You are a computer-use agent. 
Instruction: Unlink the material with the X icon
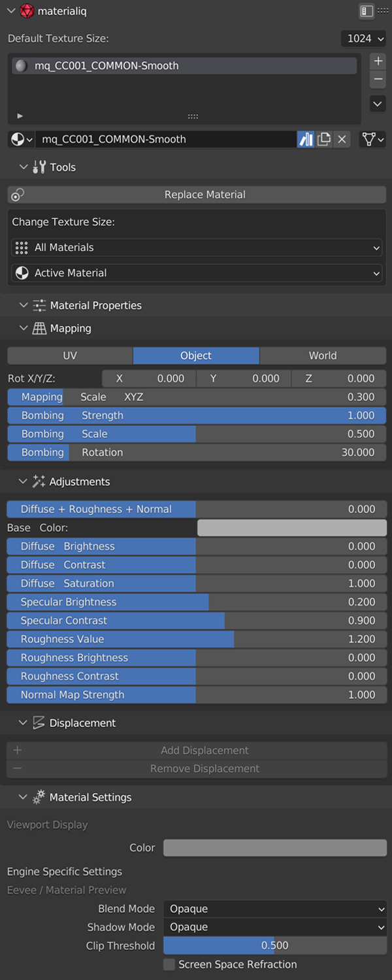coord(342,139)
